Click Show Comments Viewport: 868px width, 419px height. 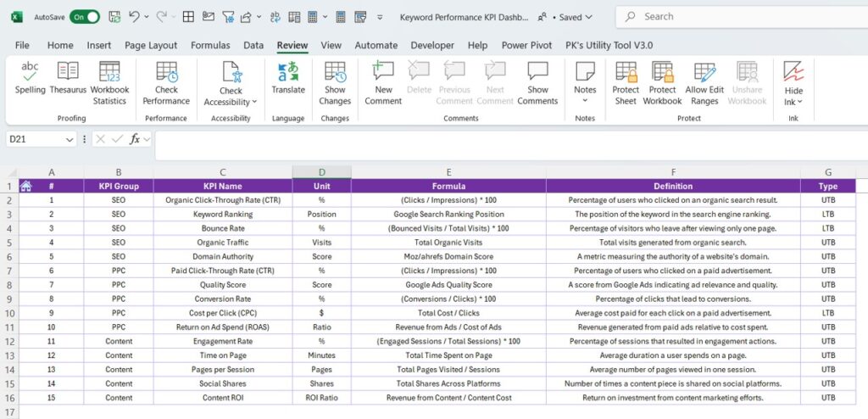point(537,84)
